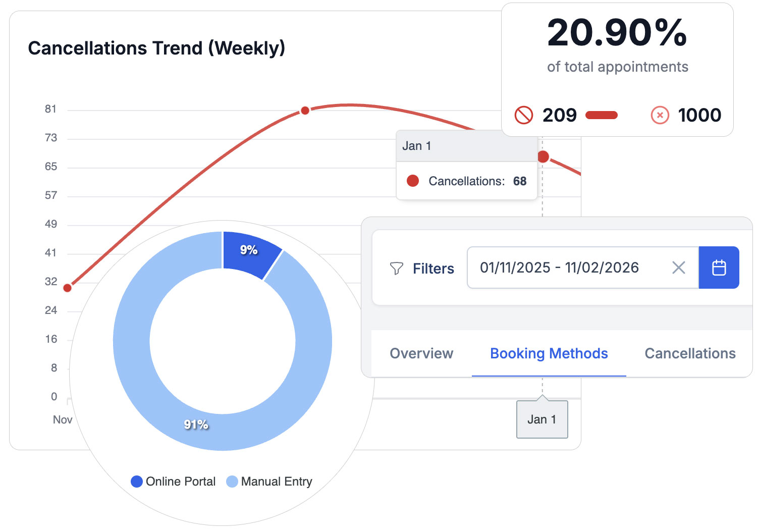Viewport: 757px width, 532px height.
Task: Select the red prohibition cancellations icon
Action: (x=523, y=115)
